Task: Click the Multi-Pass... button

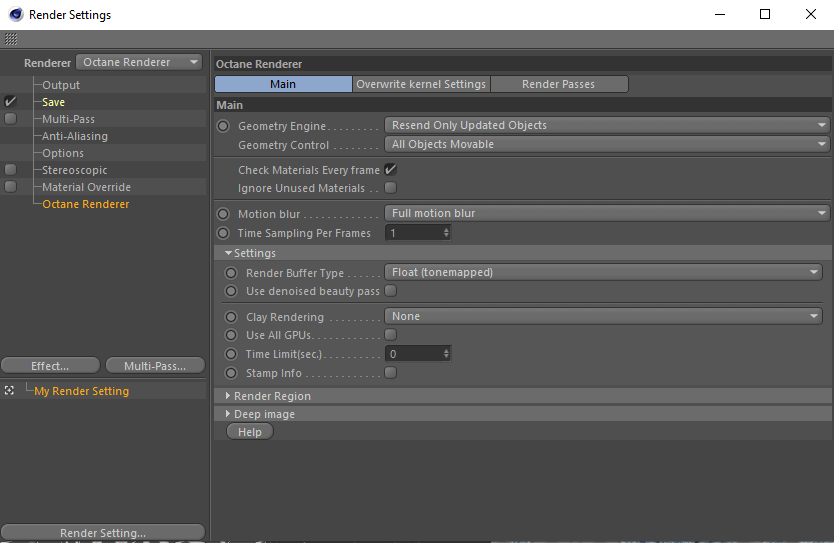Action: coord(155,365)
